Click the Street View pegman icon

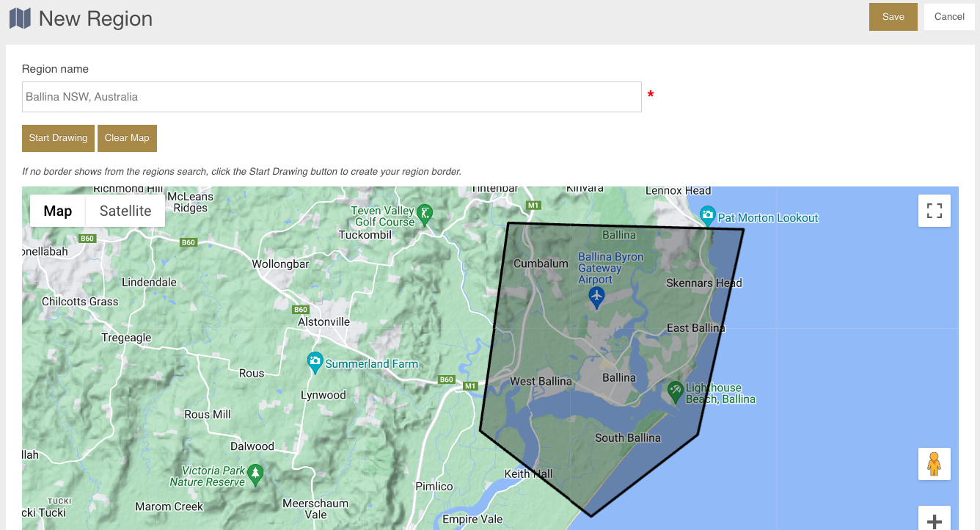pos(935,464)
